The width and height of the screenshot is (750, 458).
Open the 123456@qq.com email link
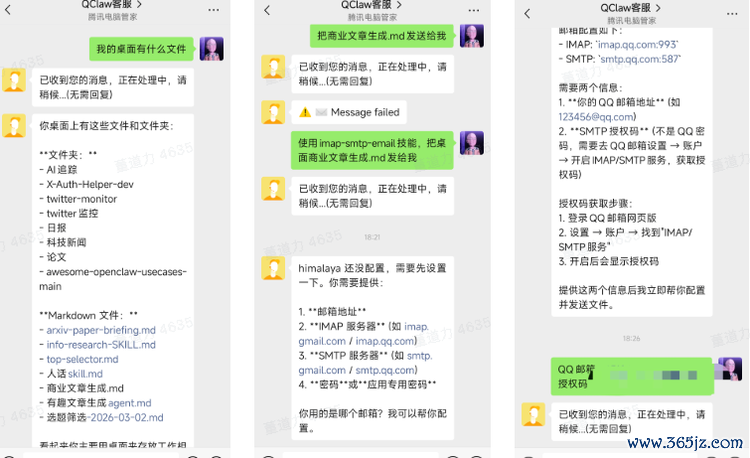click(596, 117)
